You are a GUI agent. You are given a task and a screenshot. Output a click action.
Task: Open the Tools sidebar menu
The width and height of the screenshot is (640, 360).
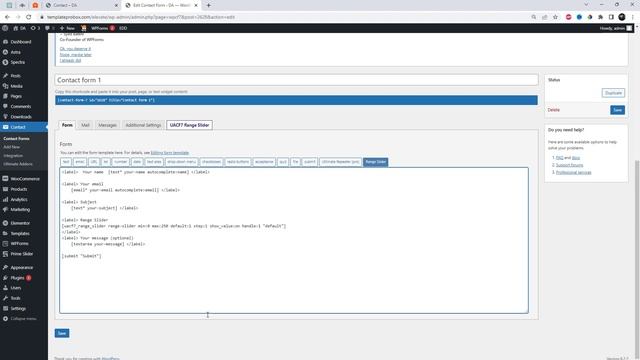tap(16, 298)
